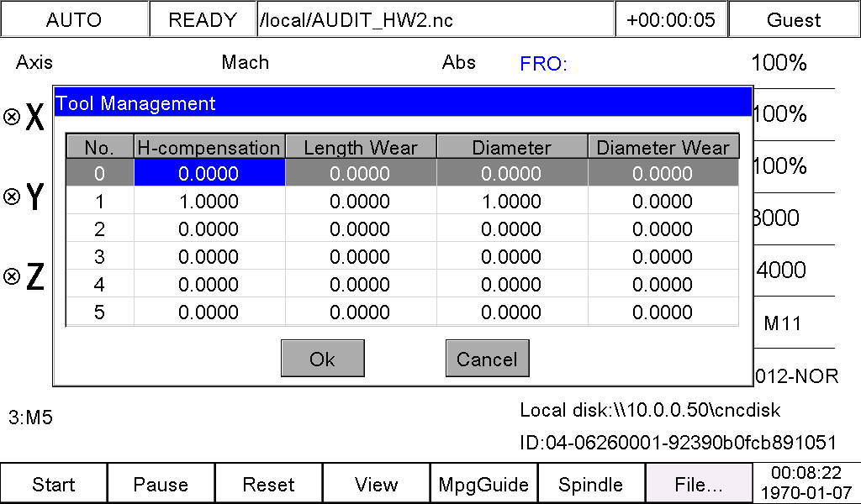Screen dimensions: 861x504
Task: Select the No. column header
Action: (x=99, y=147)
